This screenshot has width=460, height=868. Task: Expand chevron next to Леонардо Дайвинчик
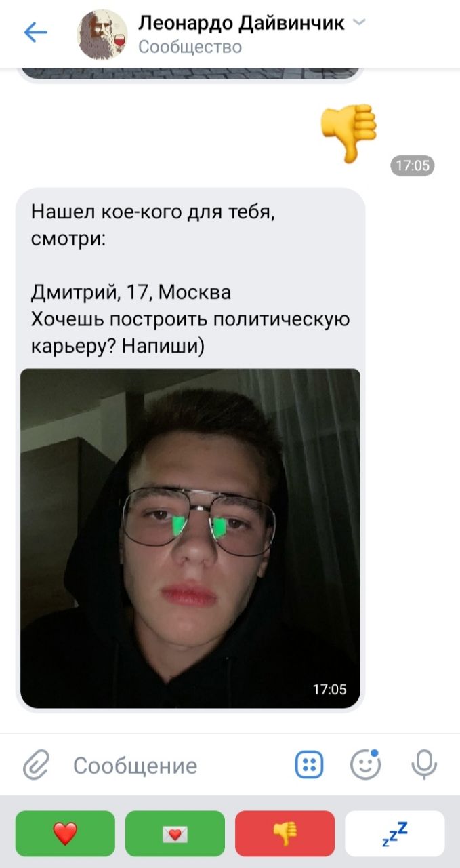pos(360,23)
